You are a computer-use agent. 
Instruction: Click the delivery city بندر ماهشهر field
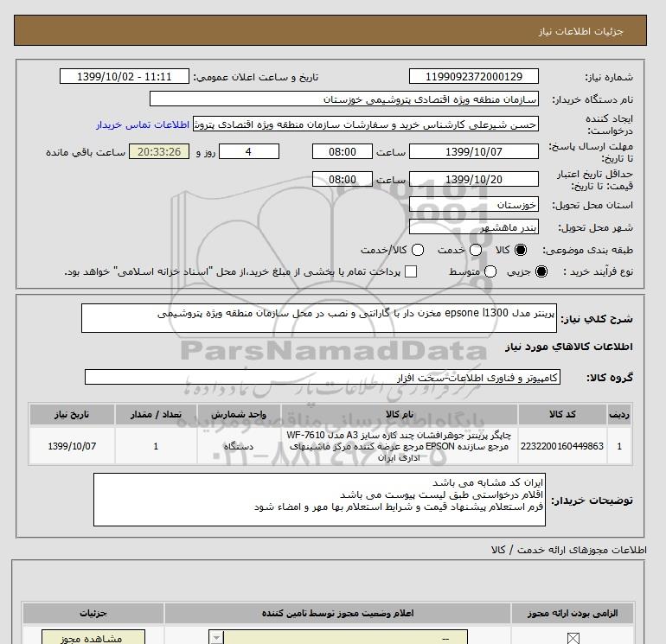pyautogui.click(x=474, y=226)
